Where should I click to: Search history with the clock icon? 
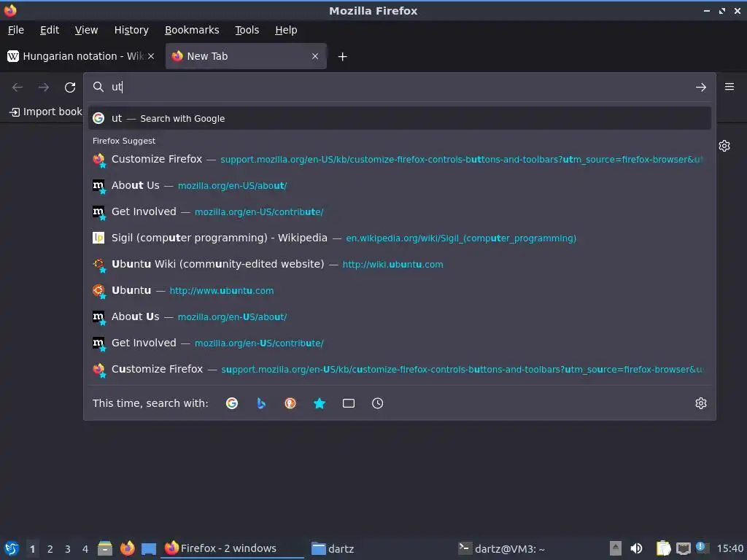377,403
